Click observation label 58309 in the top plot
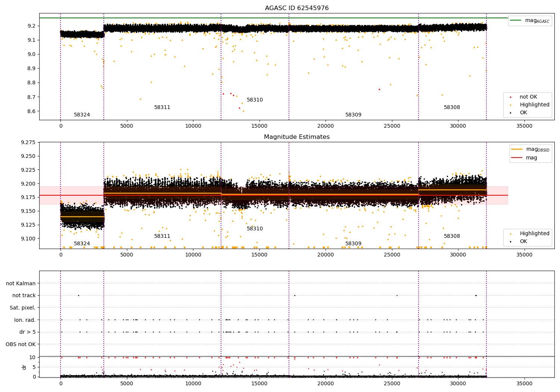Image resolution: width=560 pixels, height=392 pixels. [x=354, y=115]
